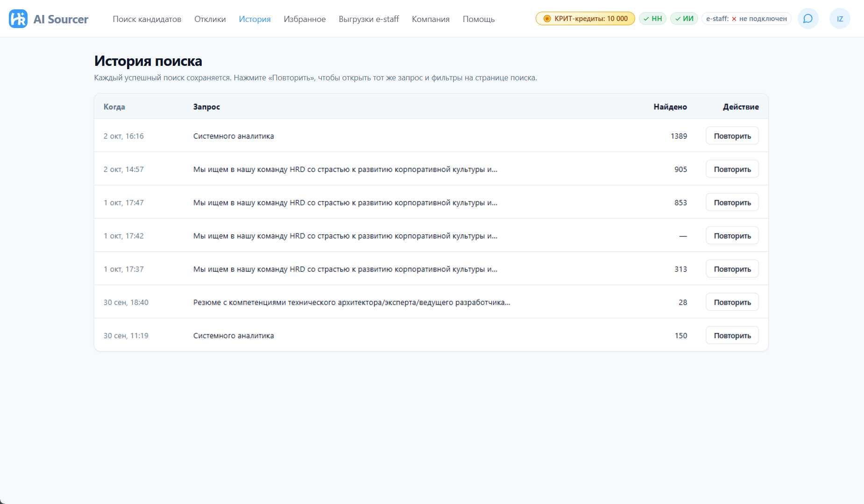Image resolution: width=864 pixels, height=504 pixels.
Task: Click Повторить for 30 сен 11:19 query
Action: click(x=732, y=335)
